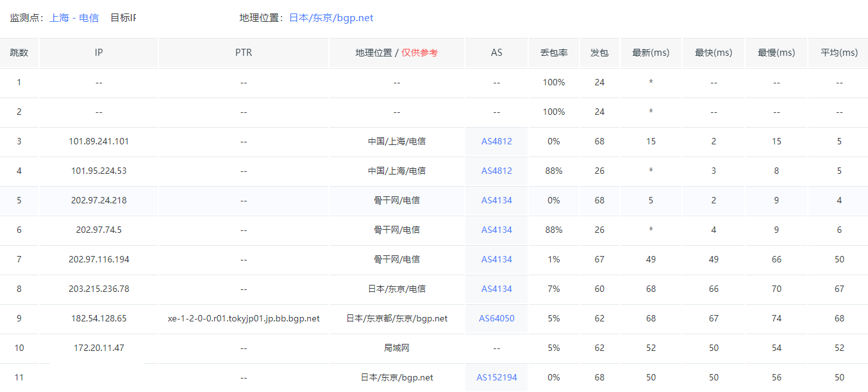The height and width of the screenshot is (392, 868).
Task: Click the 目标IP label
Action: coord(123,18)
